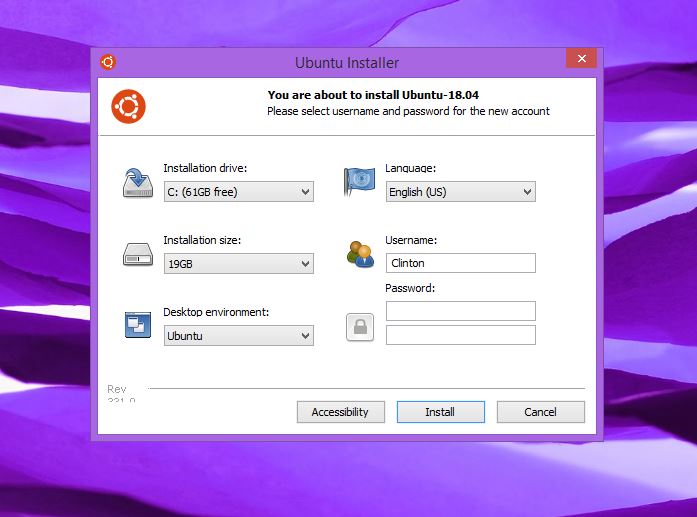Focus the confirm Password field below the first one
The height and width of the screenshot is (517, 697).
461,335
